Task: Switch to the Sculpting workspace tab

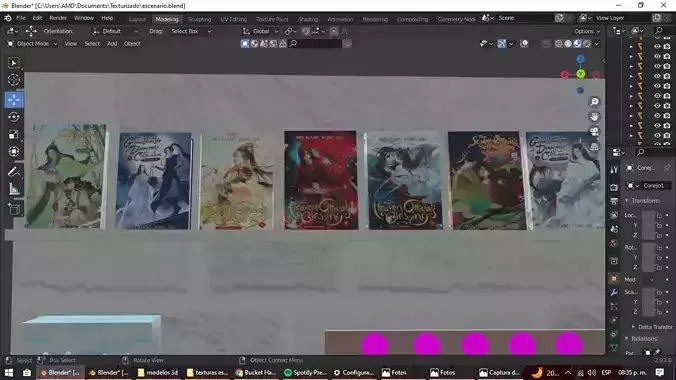Action: (x=199, y=19)
